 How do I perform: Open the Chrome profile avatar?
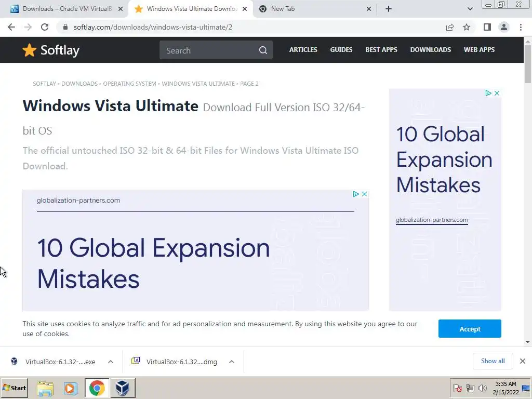(504, 27)
